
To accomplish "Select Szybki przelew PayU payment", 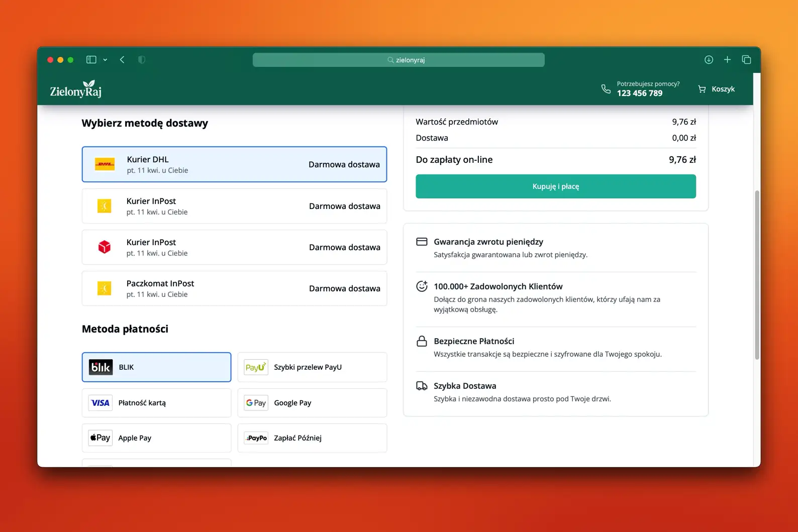I will click(312, 367).
